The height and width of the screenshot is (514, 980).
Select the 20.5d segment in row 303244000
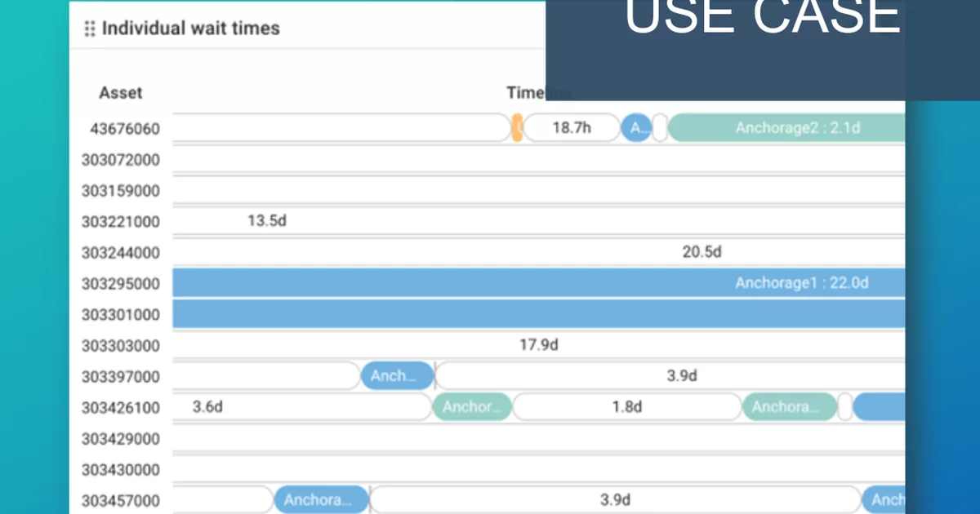coord(701,251)
